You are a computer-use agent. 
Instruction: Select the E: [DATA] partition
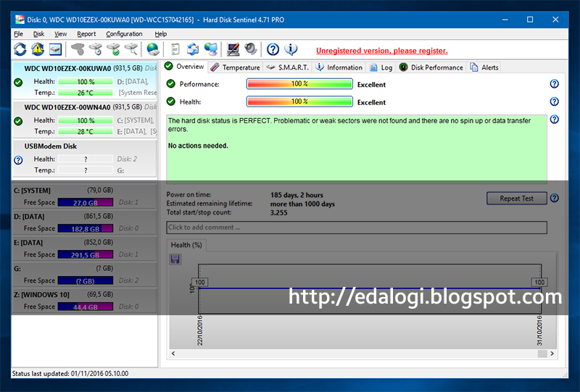(x=85, y=249)
